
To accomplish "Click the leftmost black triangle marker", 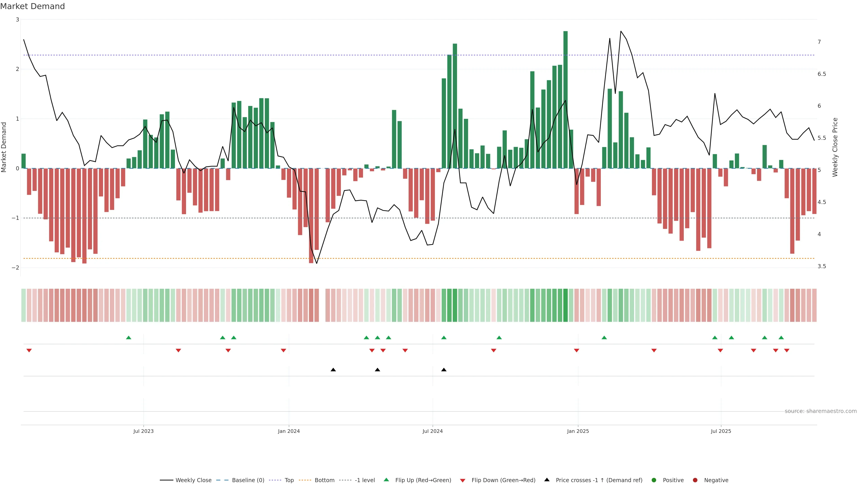I will 333,370.
